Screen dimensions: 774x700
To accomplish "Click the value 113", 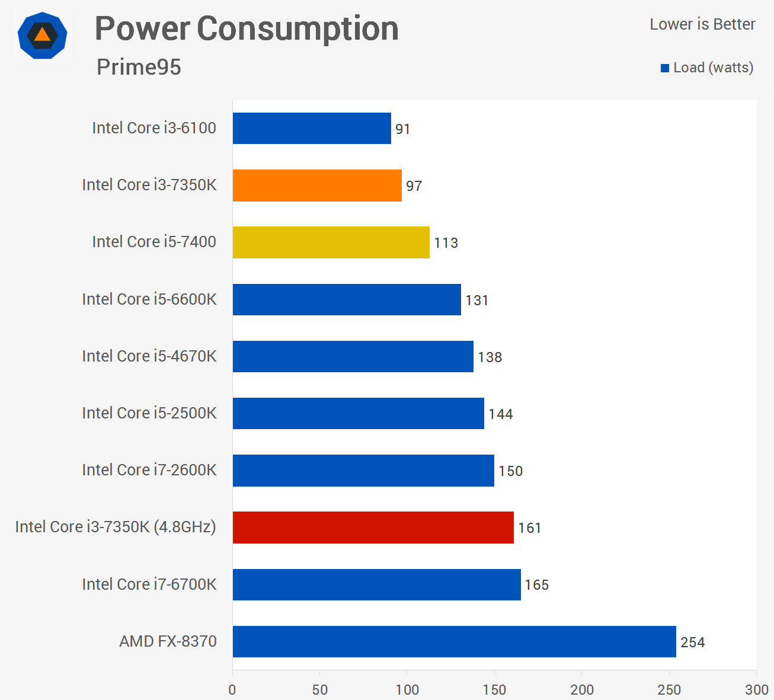I will [x=446, y=243].
